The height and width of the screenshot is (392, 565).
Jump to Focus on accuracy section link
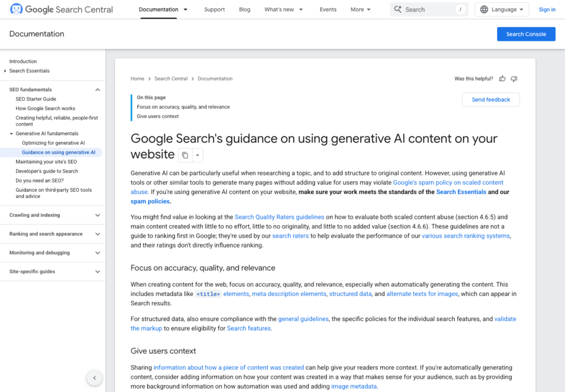183,107
